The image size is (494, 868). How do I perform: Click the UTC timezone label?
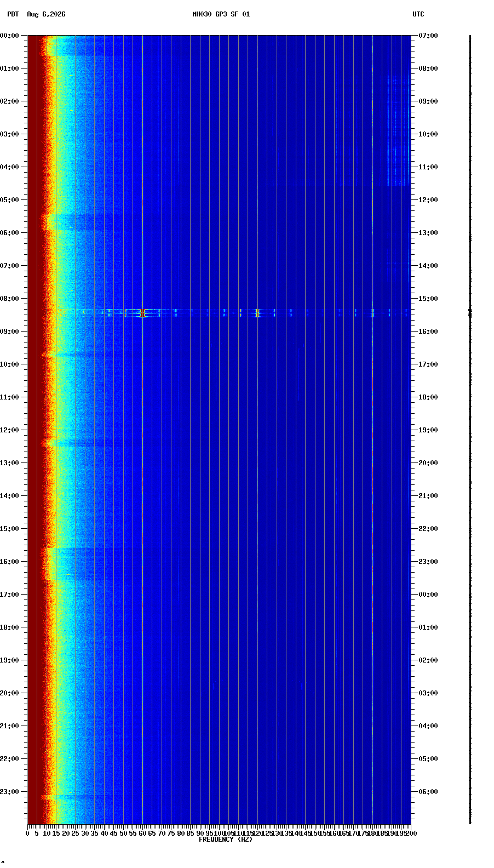418,14
